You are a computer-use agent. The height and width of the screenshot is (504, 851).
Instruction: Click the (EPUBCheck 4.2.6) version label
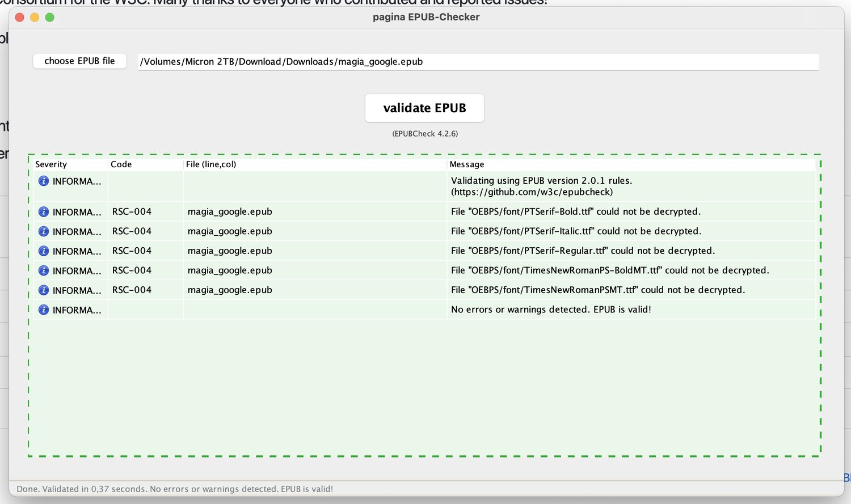pos(425,134)
